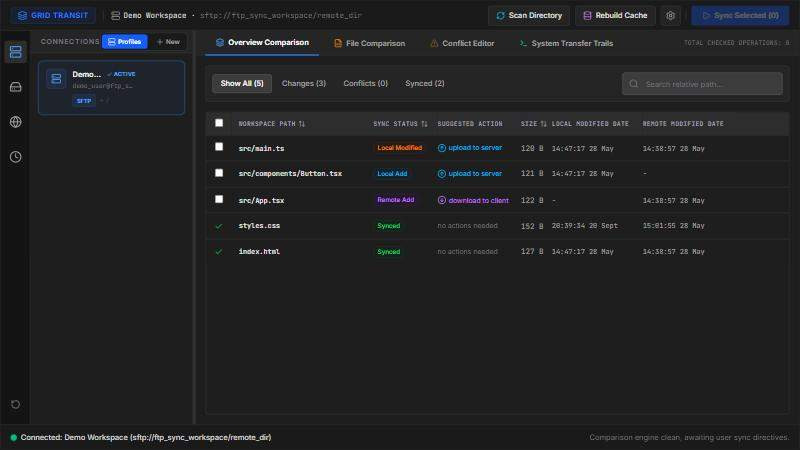Click the Local Add status badge
The width and height of the screenshot is (800, 450).
point(392,174)
